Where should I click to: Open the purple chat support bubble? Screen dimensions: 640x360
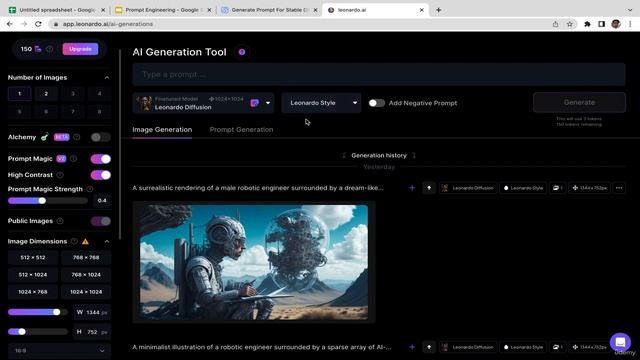(x=620, y=342)
